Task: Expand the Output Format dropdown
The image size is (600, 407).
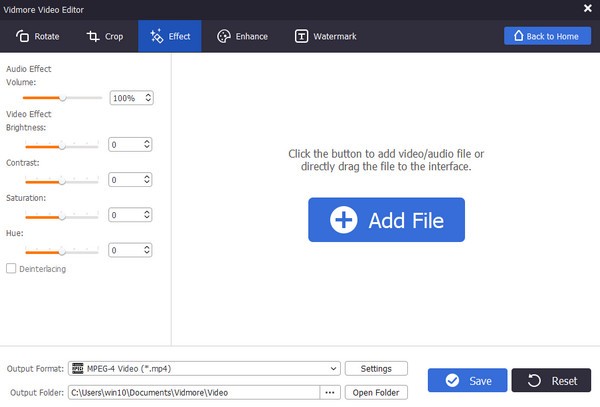Action: (x=333, y=368)
